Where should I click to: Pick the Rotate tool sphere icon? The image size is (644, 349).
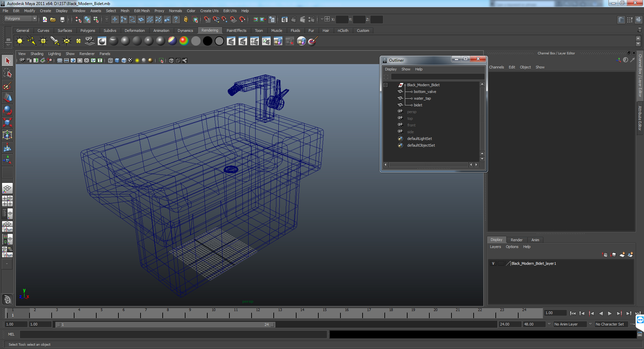pyautogui.click(x=7, y=110)
